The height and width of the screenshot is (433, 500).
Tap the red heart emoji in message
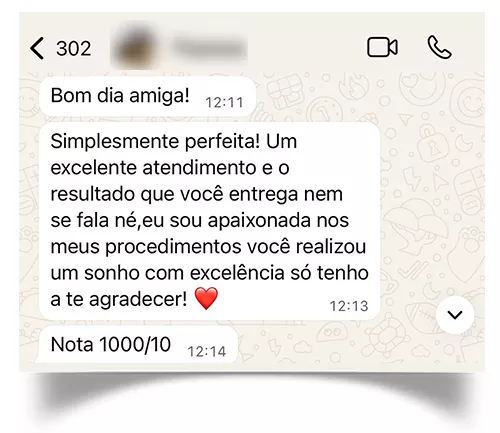pyautogui.click(x=206, y=299)
